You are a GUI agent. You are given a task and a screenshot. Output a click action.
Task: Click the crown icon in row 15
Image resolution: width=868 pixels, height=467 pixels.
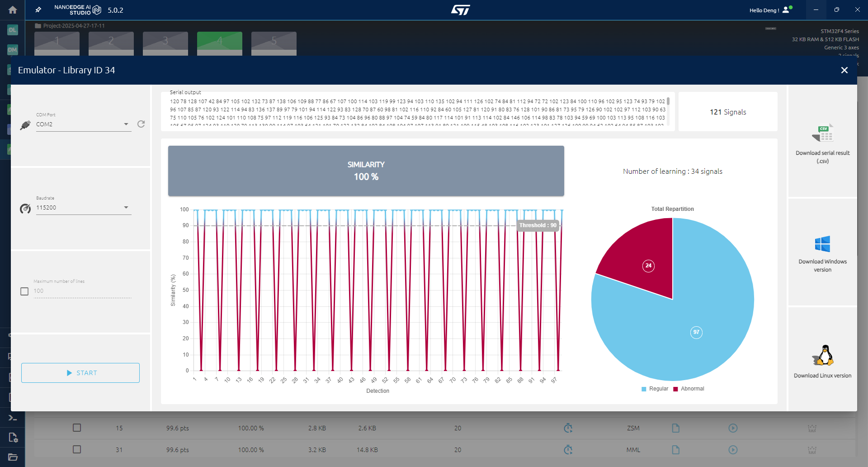[x=812, y=428]
